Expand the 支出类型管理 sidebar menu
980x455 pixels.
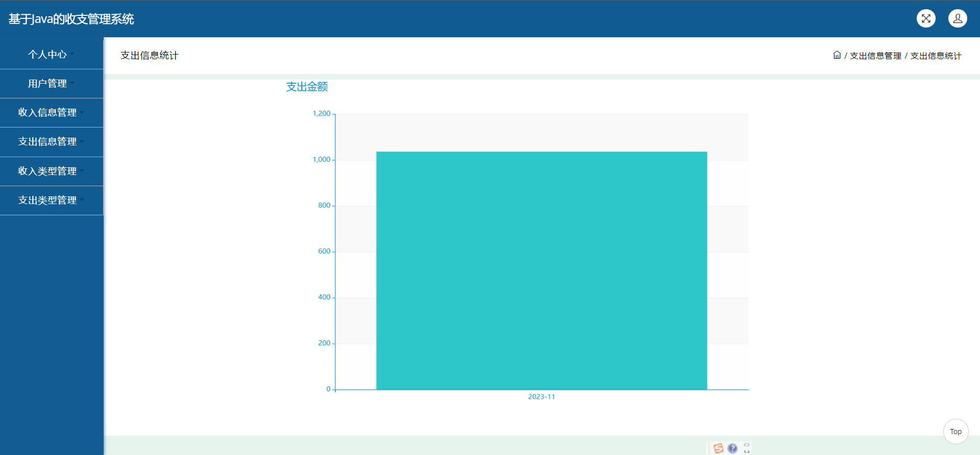tap(52, 200)
